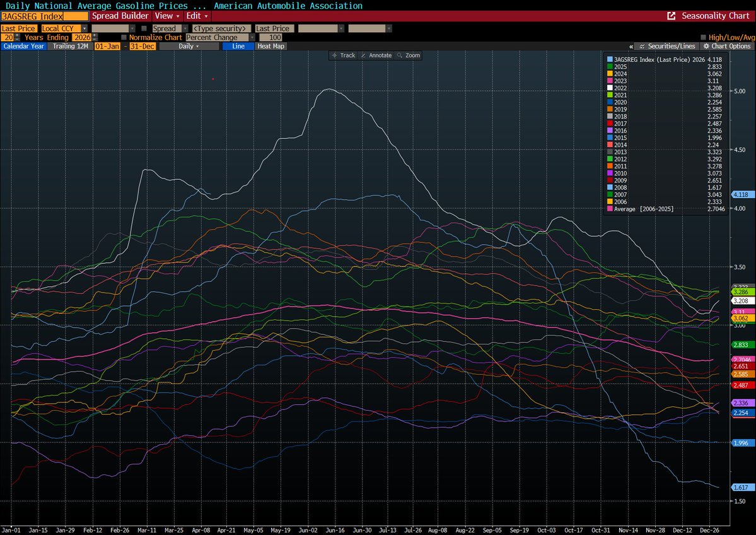
Task: Click the 3AGSREG Index security field
Action: [x=45, y=16]
